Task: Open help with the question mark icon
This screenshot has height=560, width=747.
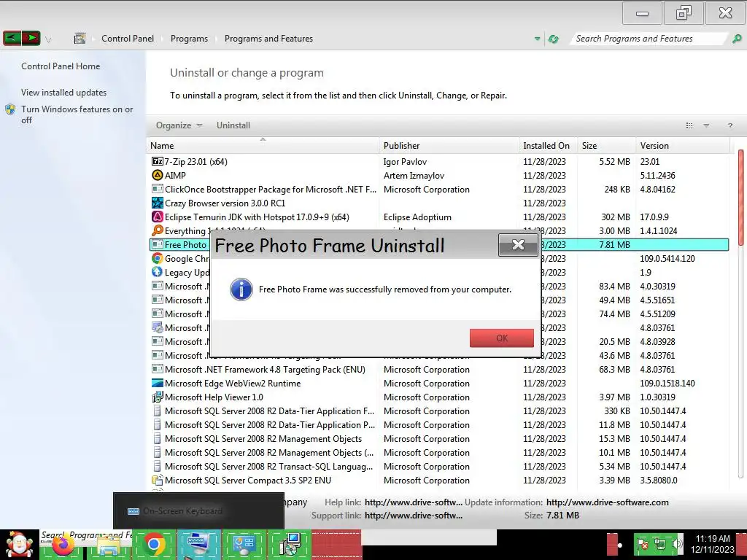Action: point(729,125)
